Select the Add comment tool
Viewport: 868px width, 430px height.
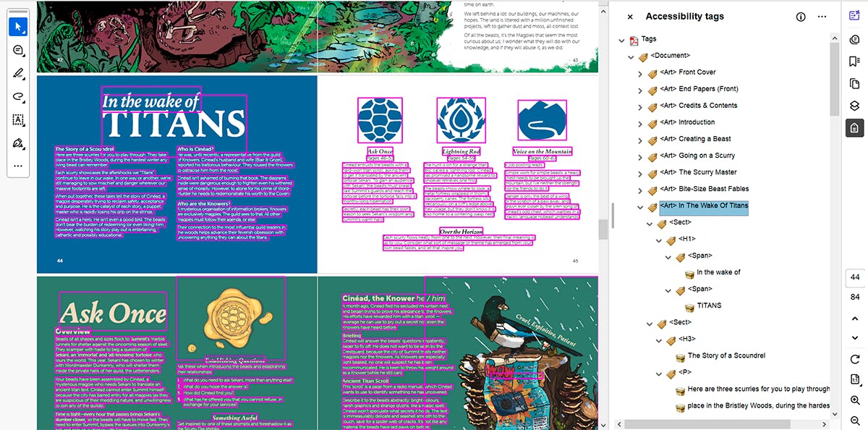[x=17, y=50]
